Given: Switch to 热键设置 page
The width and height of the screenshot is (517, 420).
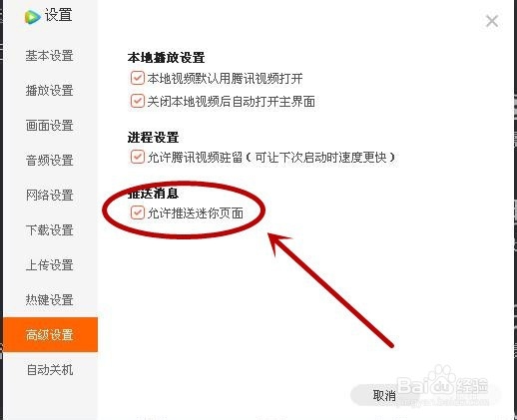Looking at the screenshot, I should click(50, 300).
